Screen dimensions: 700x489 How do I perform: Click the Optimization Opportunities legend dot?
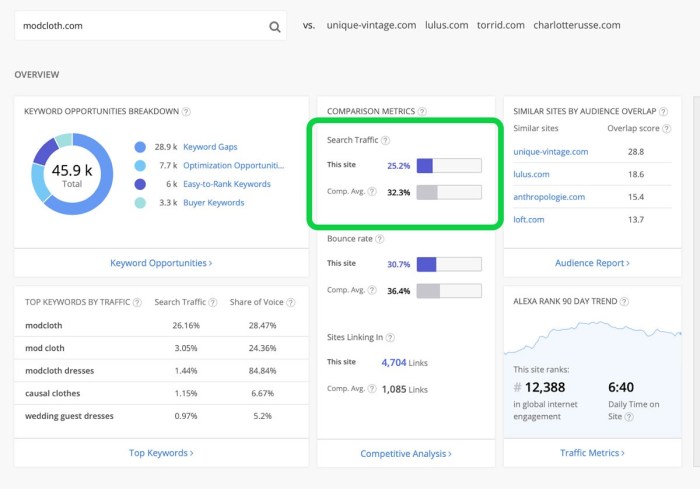140,166
